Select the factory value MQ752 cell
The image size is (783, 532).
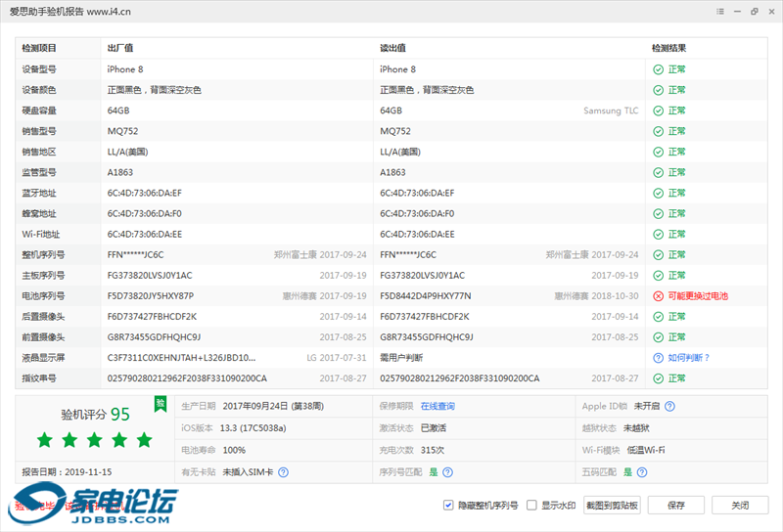[123, 131]
